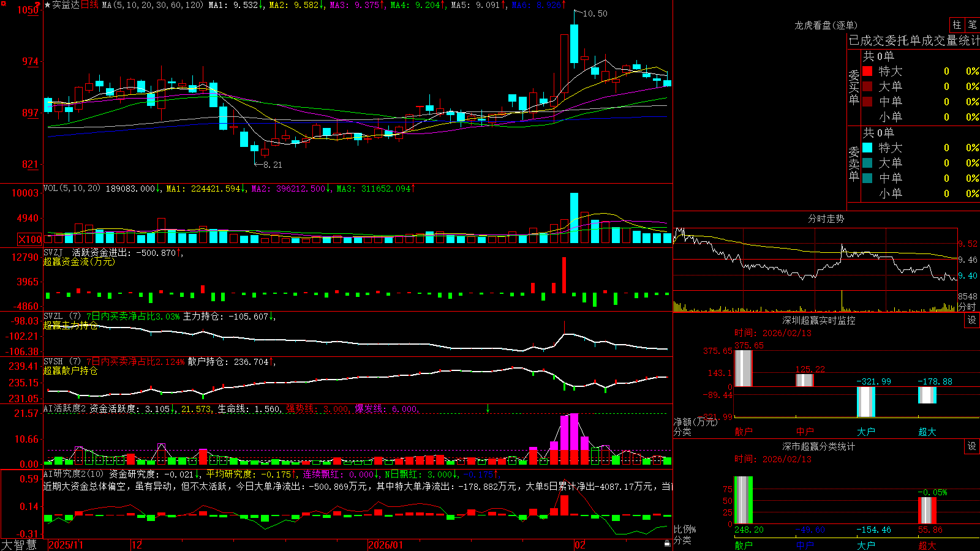This screenshot has width=980, height=551.
Task: Click the AI研究度2(10) indicator name
Action: click(74, 474)
